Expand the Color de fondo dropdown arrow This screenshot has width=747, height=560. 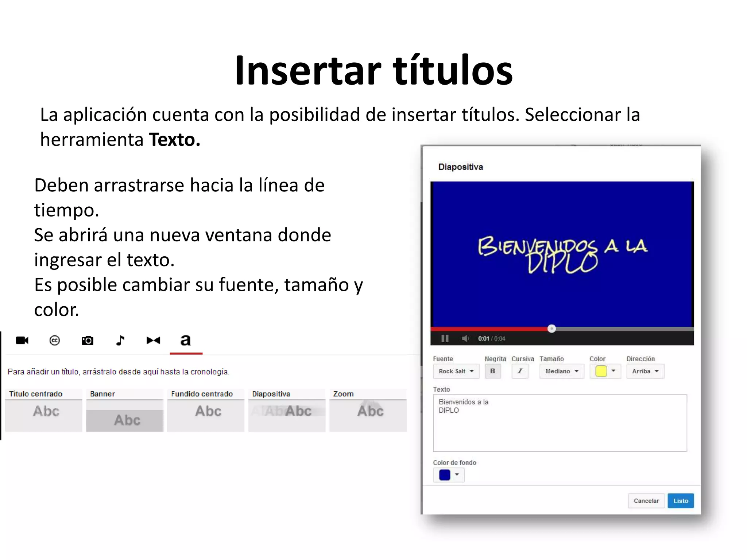[x=457, y=475]
